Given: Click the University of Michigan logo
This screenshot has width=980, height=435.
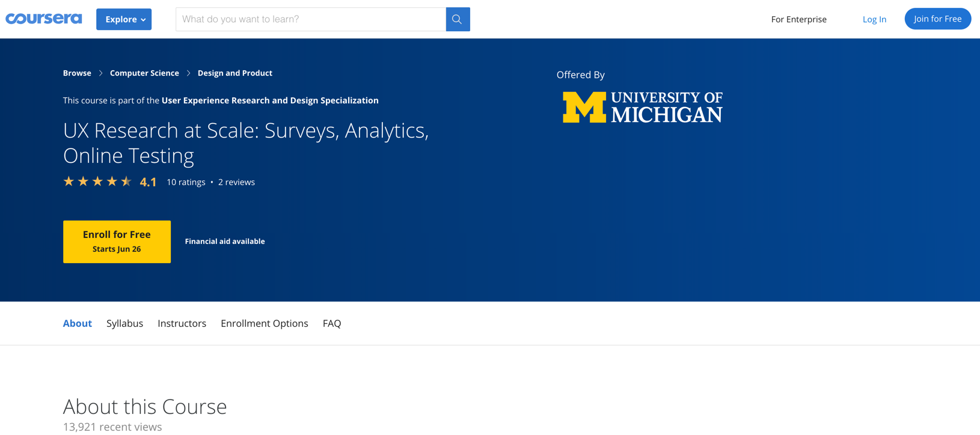Looking at the screenshot, I should pos(643,107).
